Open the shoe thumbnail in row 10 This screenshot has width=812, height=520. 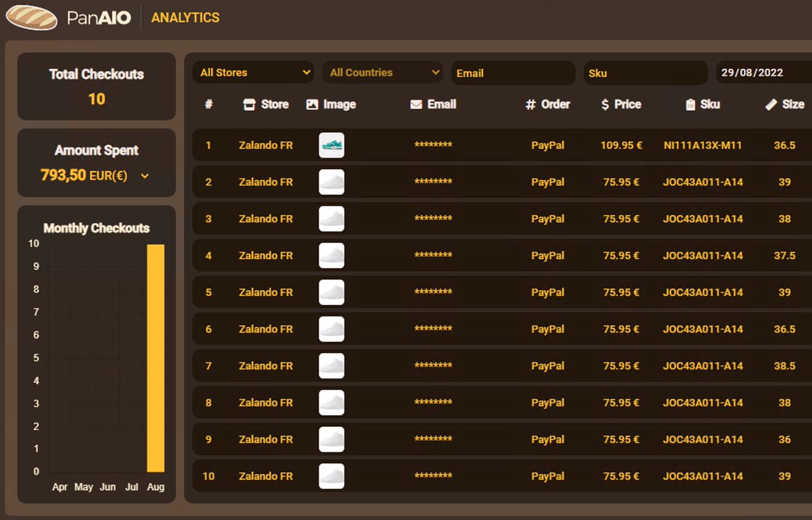332,476
